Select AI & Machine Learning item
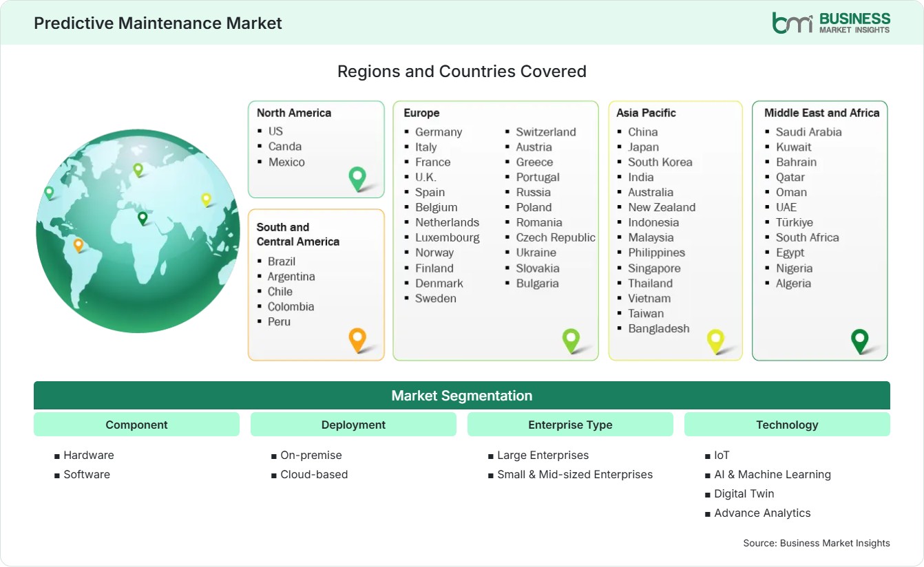The height and width of the screenshot is (567, 924). pos(773,474)
